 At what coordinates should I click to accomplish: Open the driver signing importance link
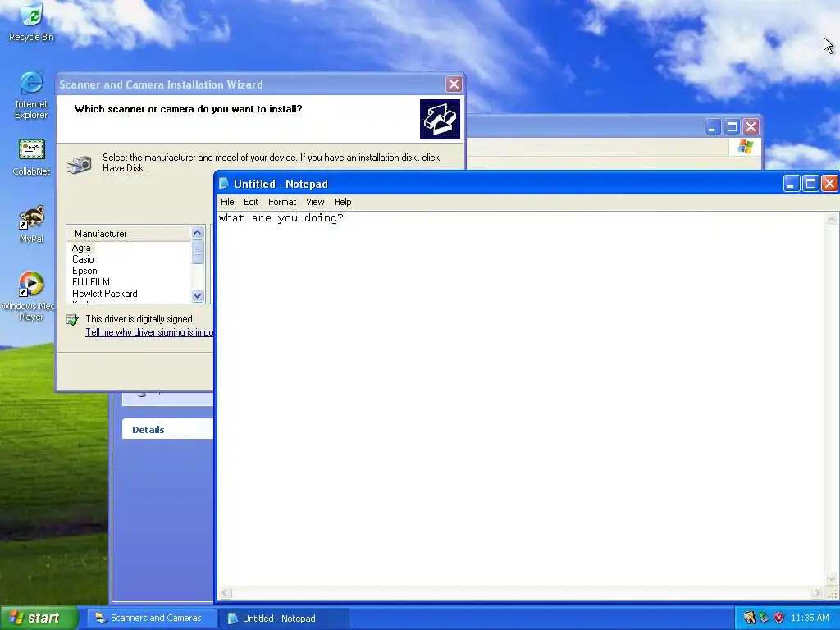coord(149,332)
